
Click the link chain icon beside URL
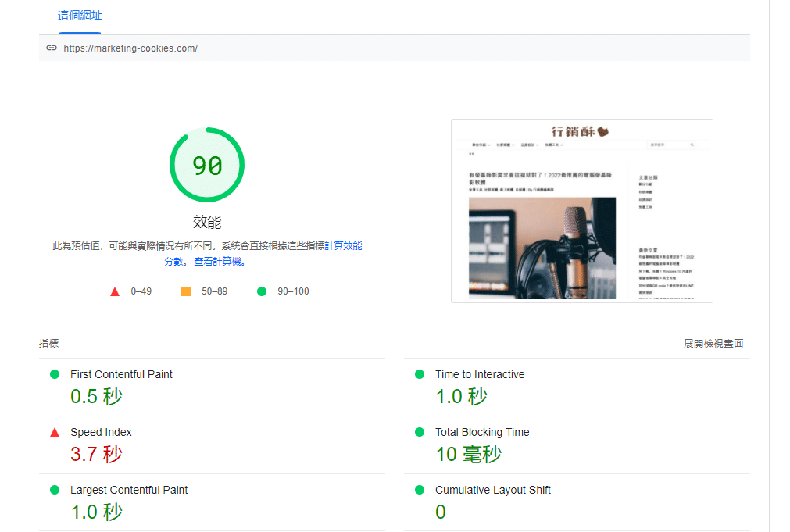(x=52, y=48)
